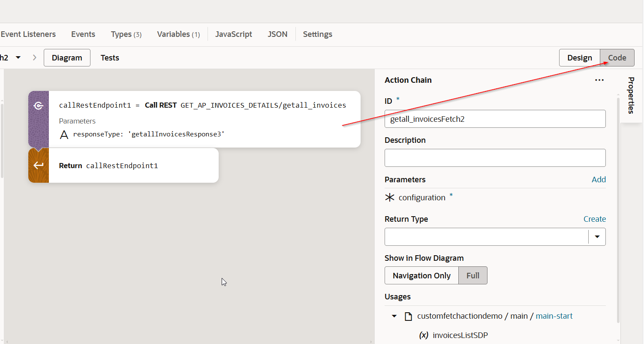Collapse the customfetchactiondemo usages tree

pos(394,316)
